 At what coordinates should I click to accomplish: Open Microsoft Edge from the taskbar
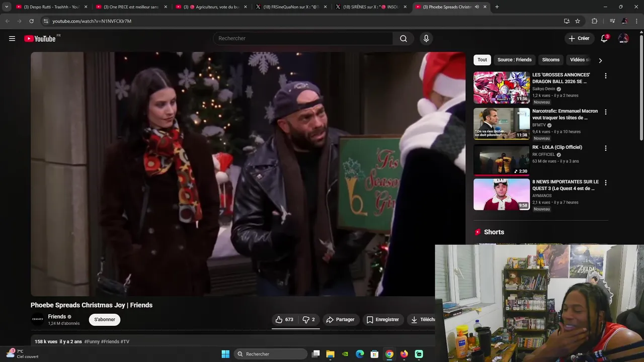coord(360,354)
